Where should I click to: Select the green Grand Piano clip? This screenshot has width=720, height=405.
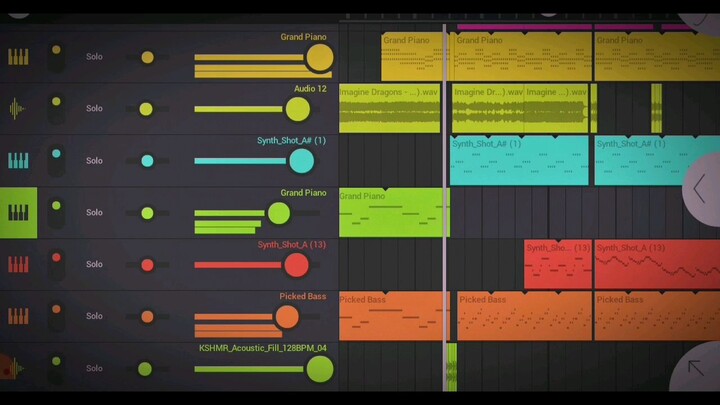(394, 213)
